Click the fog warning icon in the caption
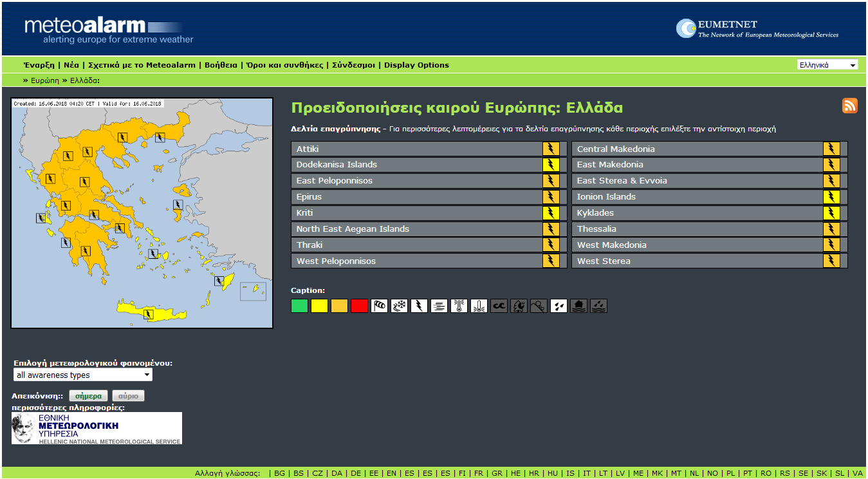The image size is (868, 479). pos(439,306)
